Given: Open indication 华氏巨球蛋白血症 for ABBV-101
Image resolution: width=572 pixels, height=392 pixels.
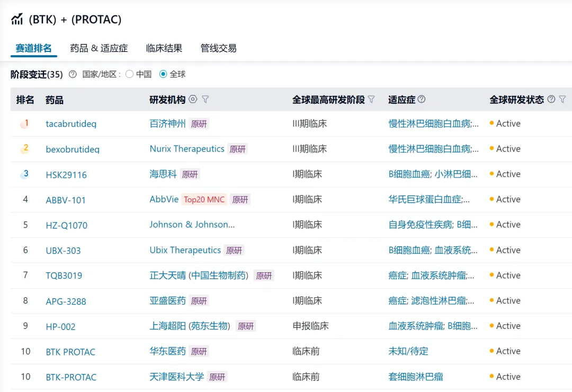Looking at the screenshot, I should 430,199.
